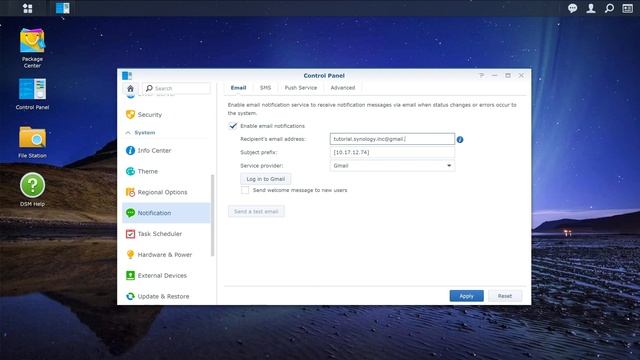Click the Task Scheduler calendar icon
Viewport: 640px width, 360px height.
130,234
